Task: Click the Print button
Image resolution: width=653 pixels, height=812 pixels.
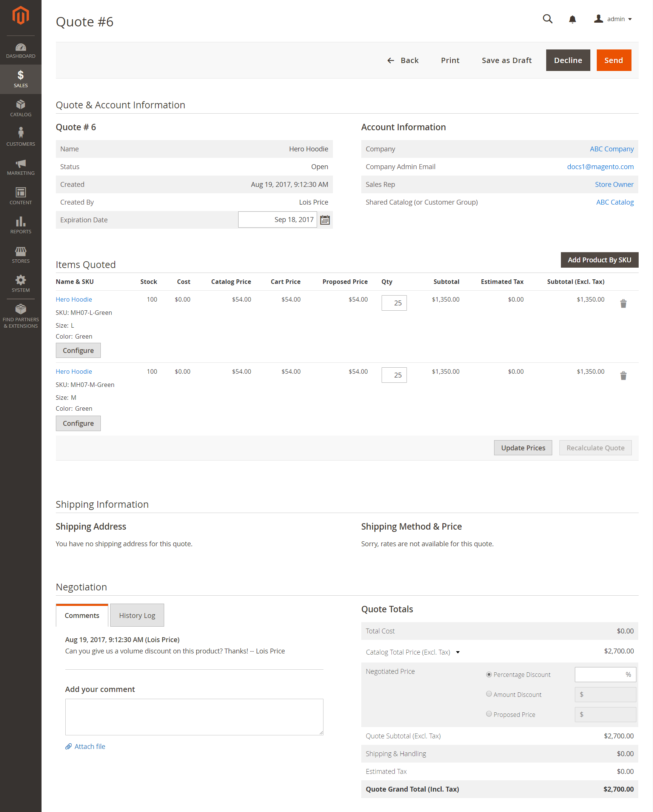Action: pyautogui.click(x=450, y=60)
